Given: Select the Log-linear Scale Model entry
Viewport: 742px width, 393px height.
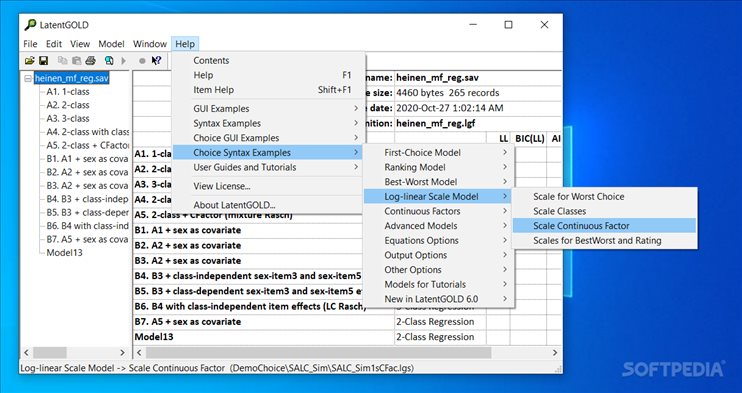Looking at the screenshot, I should pyautogui.click(x=438, y=196).
